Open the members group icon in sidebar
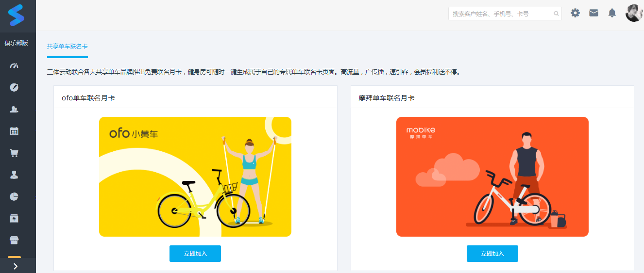 pyautogui.click(x=14, y=109)
